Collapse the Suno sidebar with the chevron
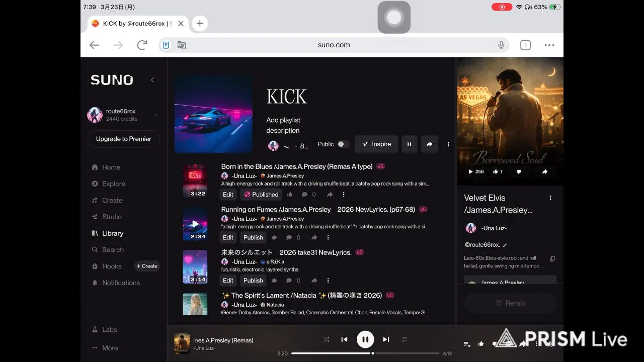Image resolution: width=644 pixels, height=362 pixels. click(x=152, y=79)
